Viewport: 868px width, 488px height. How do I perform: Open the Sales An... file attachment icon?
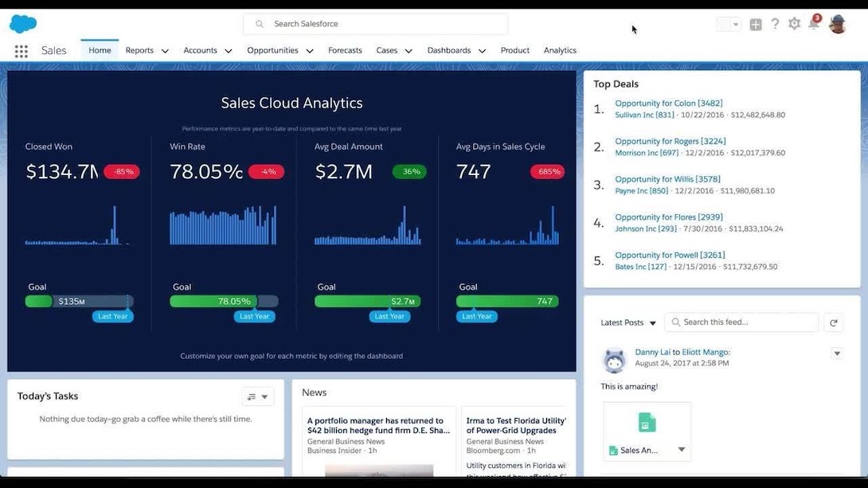pos(647,423)
